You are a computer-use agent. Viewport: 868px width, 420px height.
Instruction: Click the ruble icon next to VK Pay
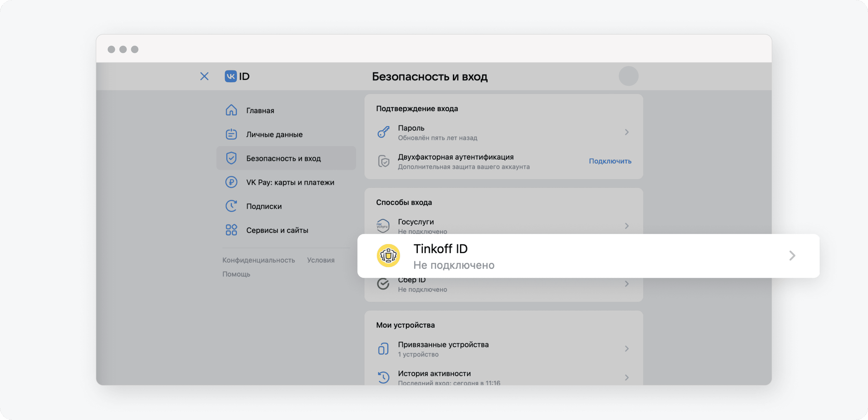[x=231, y=182]
